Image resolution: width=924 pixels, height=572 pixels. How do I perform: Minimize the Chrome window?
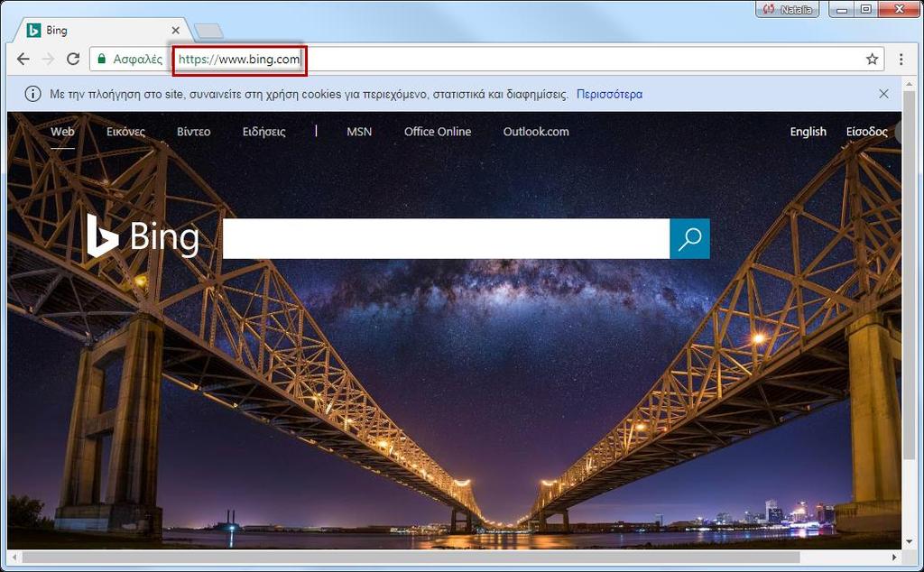pyautogui.click(x=843, y=9)
